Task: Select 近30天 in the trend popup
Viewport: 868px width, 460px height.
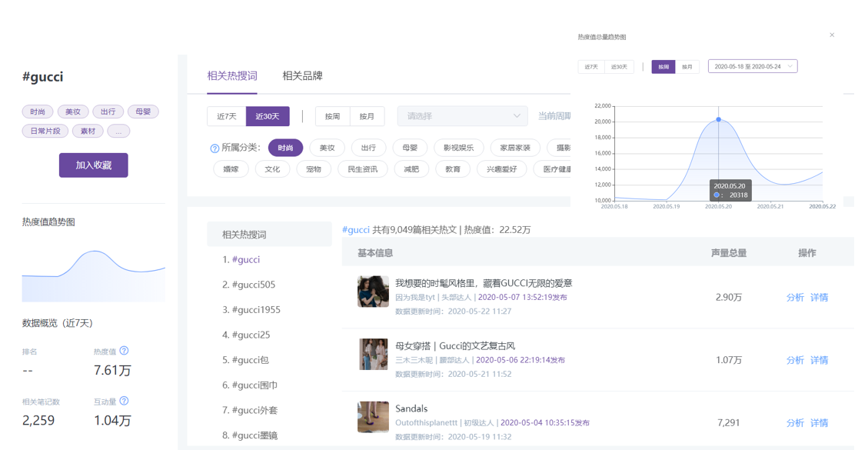Action: 619,67
